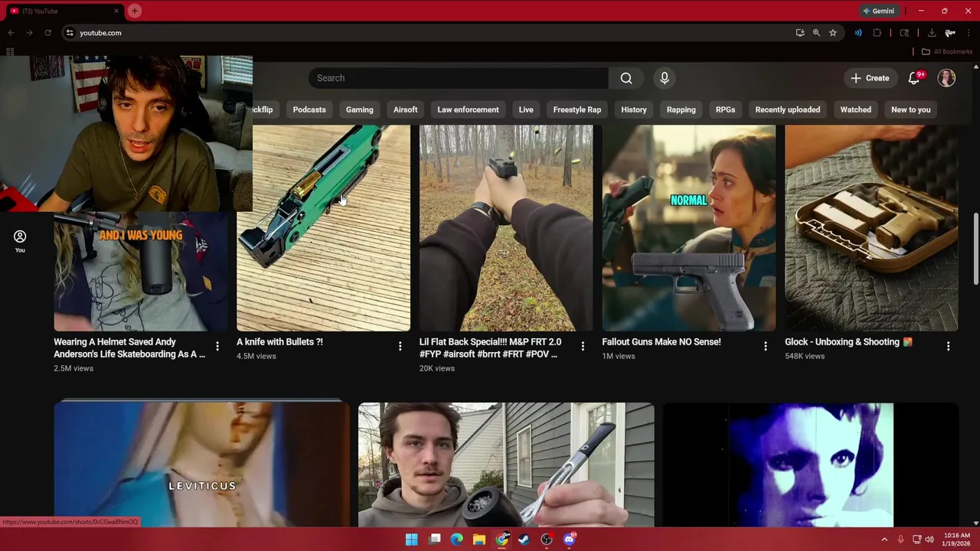Open the notifications bell
980x551 pixels.
click(x=914, y=78)
